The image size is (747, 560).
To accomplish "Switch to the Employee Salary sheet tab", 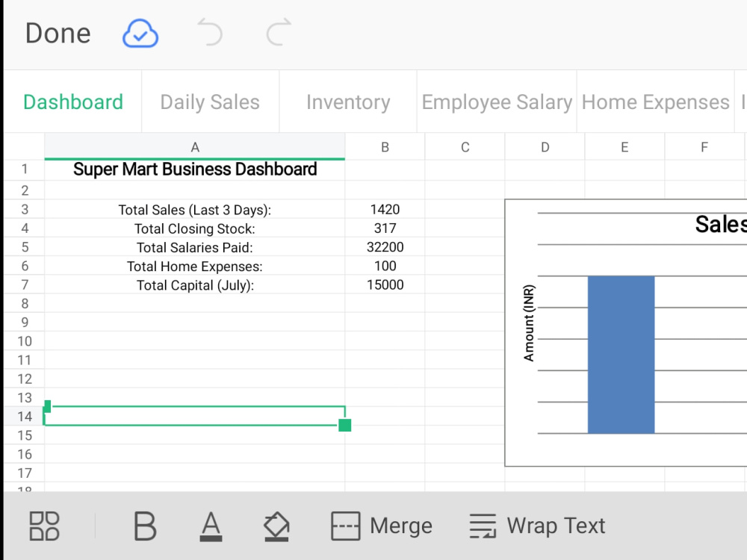I will tap(497, 102).
